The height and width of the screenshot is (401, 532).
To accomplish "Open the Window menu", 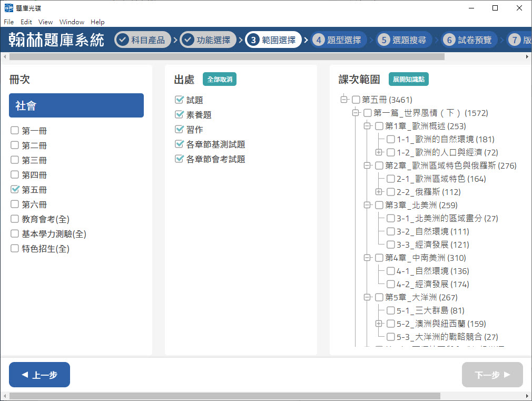I will pos(72,22).
